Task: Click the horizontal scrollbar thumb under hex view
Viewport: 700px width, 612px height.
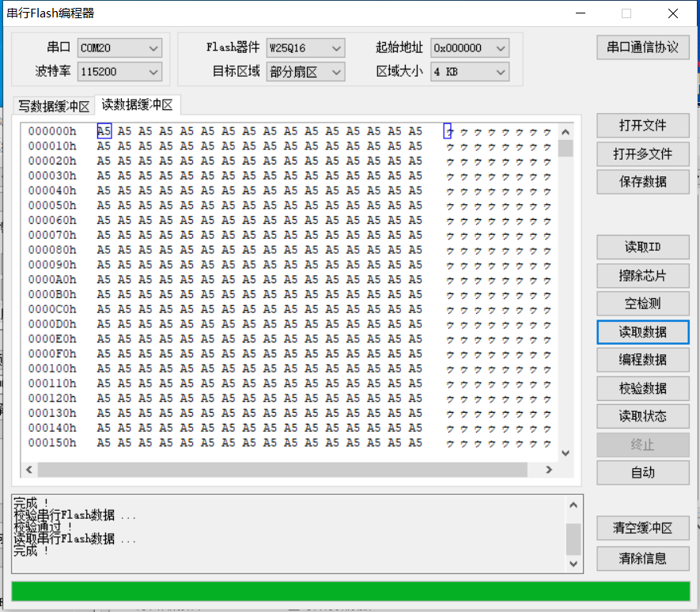Action: (282, 470)
